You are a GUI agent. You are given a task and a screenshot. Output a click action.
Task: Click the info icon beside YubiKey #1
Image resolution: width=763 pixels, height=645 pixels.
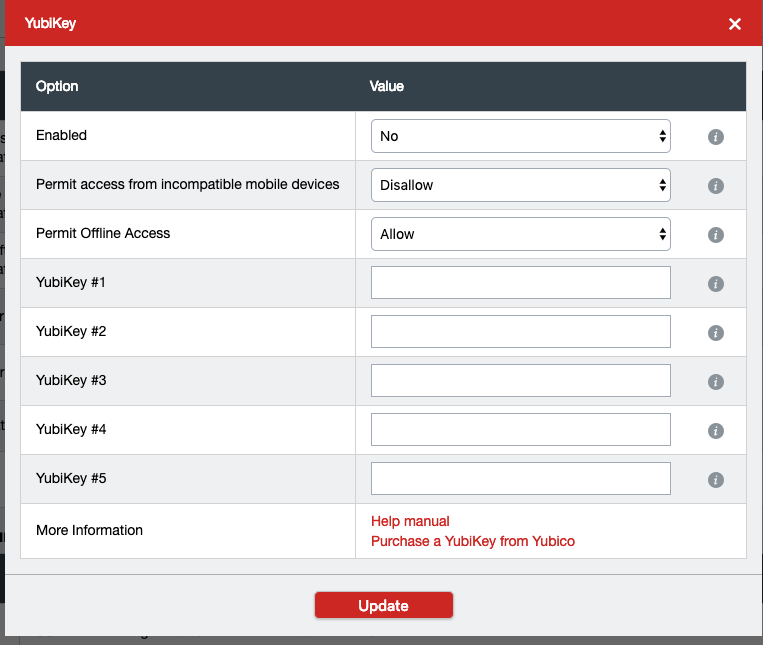coord(715,284)
